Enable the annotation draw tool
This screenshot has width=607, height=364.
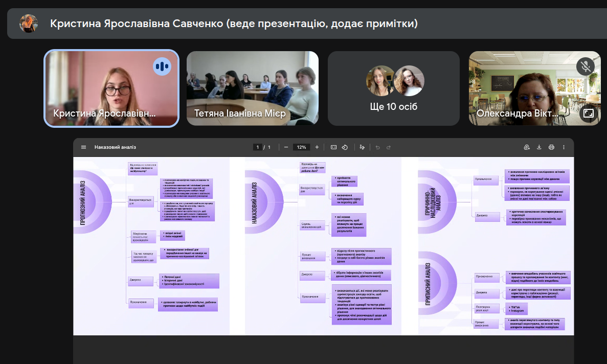(362, 147)
